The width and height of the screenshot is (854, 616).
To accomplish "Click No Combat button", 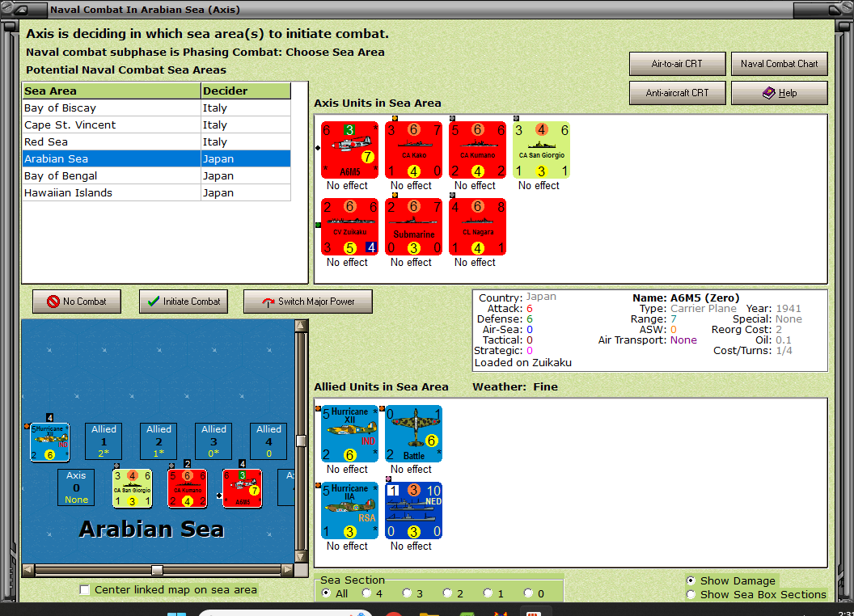I will [77, 302].
